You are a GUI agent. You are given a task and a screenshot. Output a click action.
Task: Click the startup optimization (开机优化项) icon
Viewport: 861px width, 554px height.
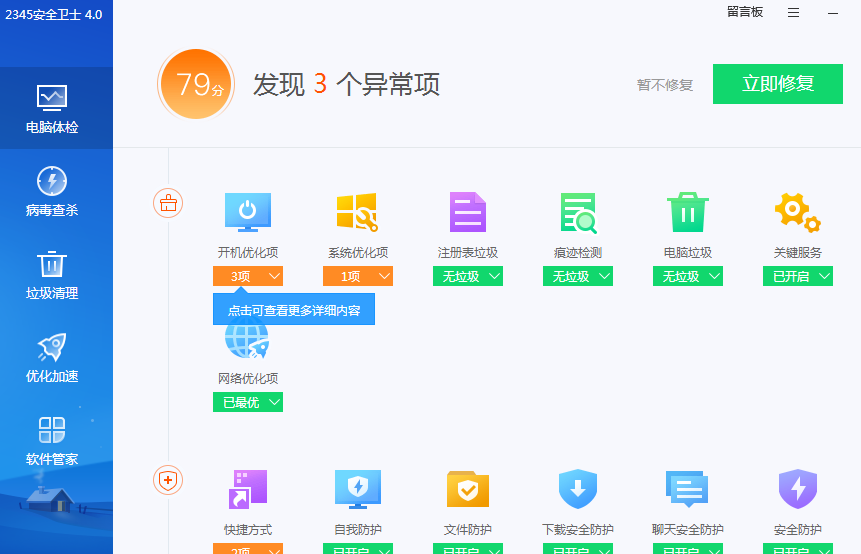[x=248, y=212]
